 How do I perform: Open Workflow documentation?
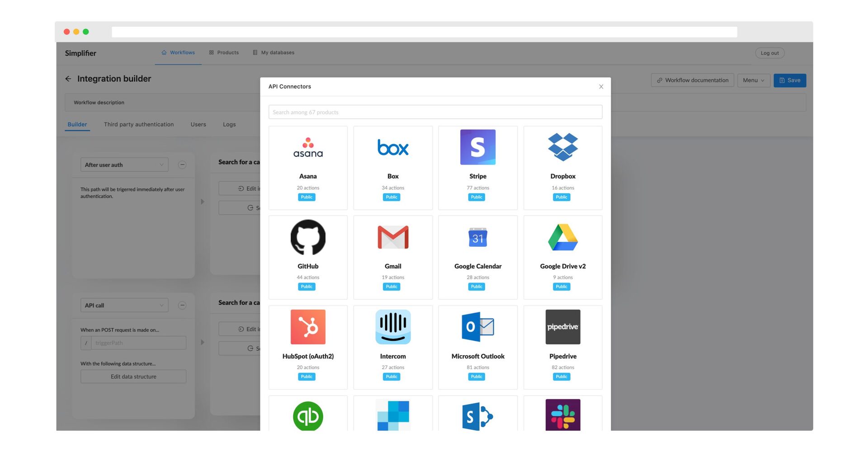pyautogui.click(x=693, y=80)
